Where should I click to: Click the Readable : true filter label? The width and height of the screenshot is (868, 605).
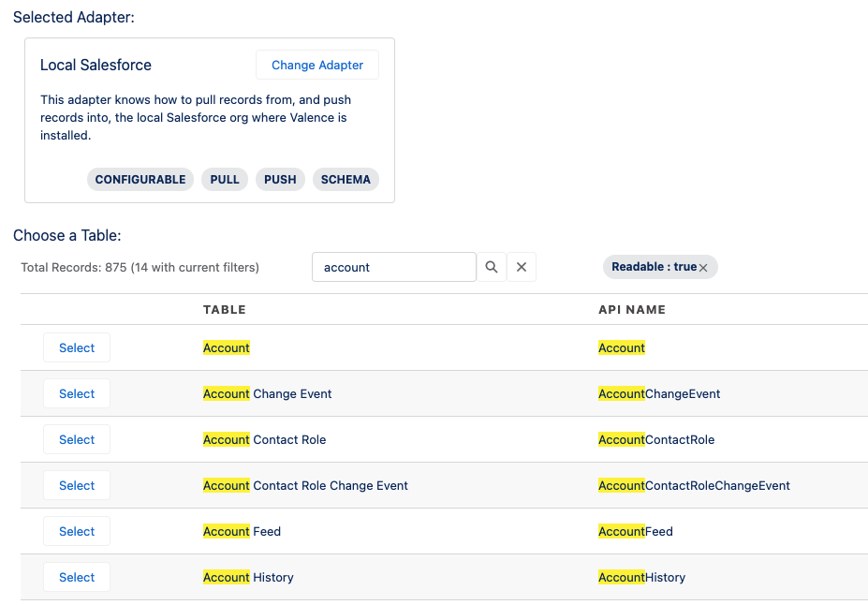pyautogui.click(x=654, y=267)
